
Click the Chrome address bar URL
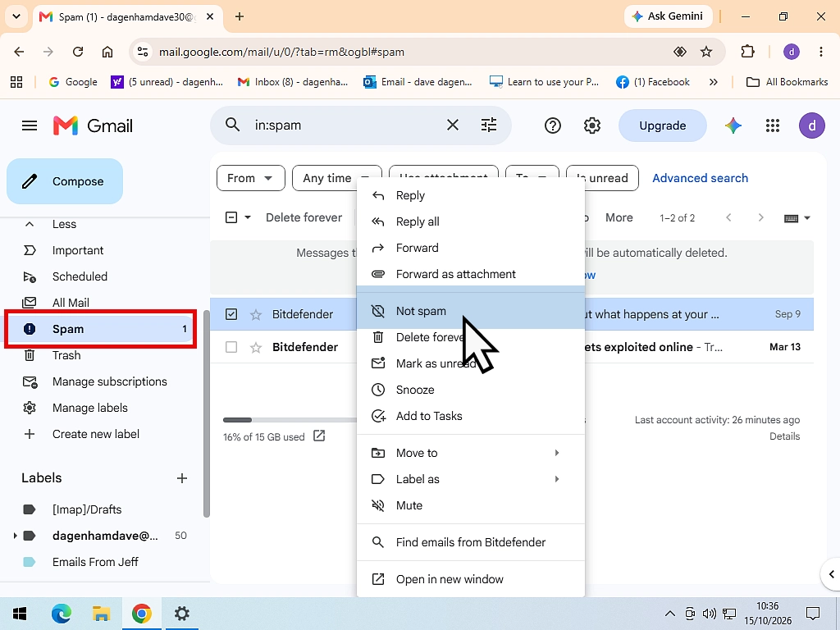[282, 52]
